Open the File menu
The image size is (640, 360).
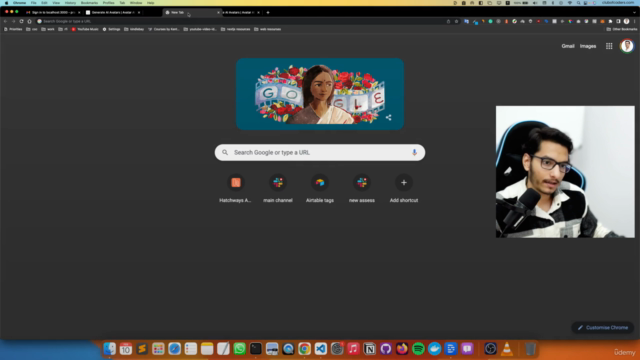click(33, 3)
